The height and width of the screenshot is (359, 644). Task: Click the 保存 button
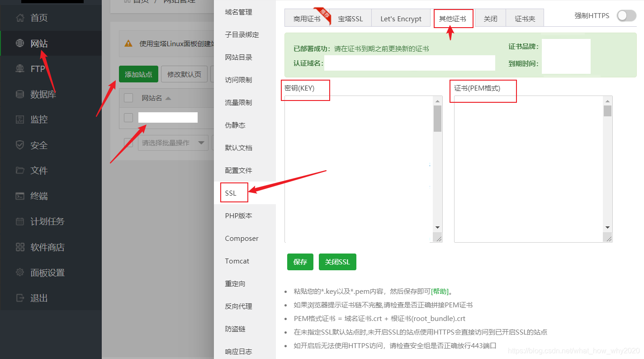point(300,262)
